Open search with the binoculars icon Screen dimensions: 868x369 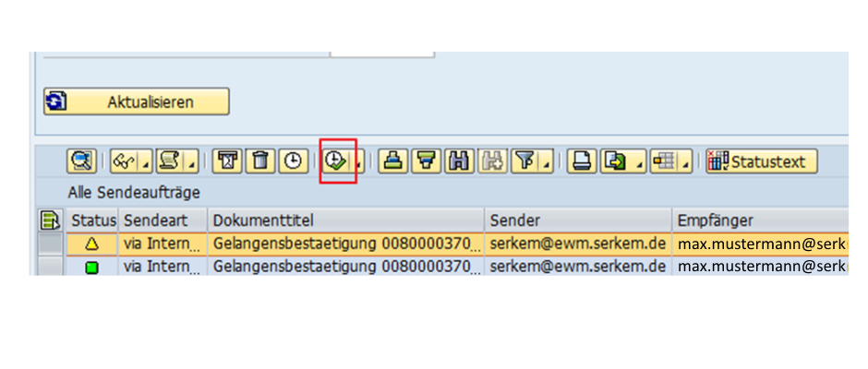tap(460, 161)
